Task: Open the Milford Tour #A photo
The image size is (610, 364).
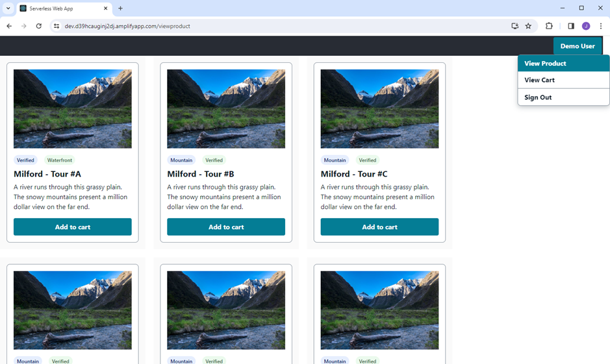Action: coord(72,109)
